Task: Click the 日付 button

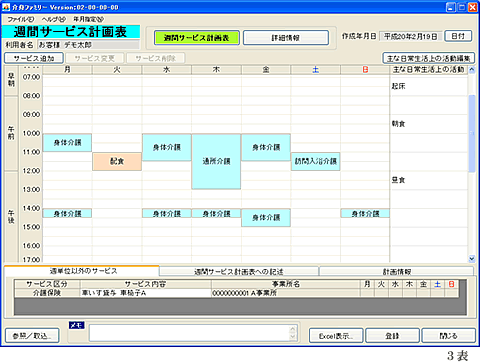Action: (458, 36)
